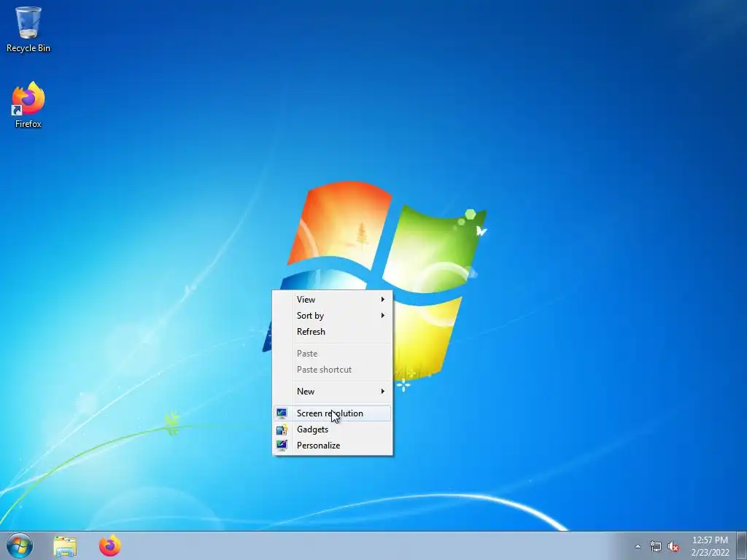This screenshot has height=560, width=747.
Task: Click the Recycle Bin label text
Action: tap(28, 48)
